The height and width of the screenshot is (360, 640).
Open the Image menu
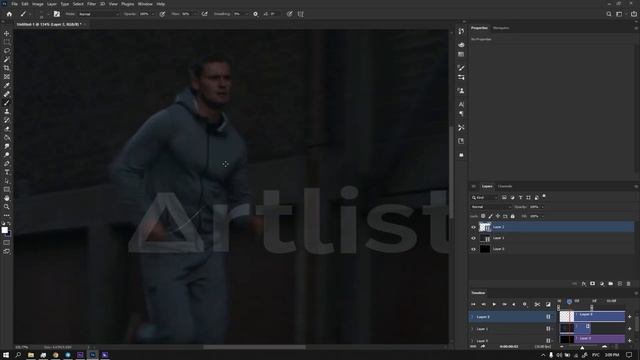[x=38, y=4]
